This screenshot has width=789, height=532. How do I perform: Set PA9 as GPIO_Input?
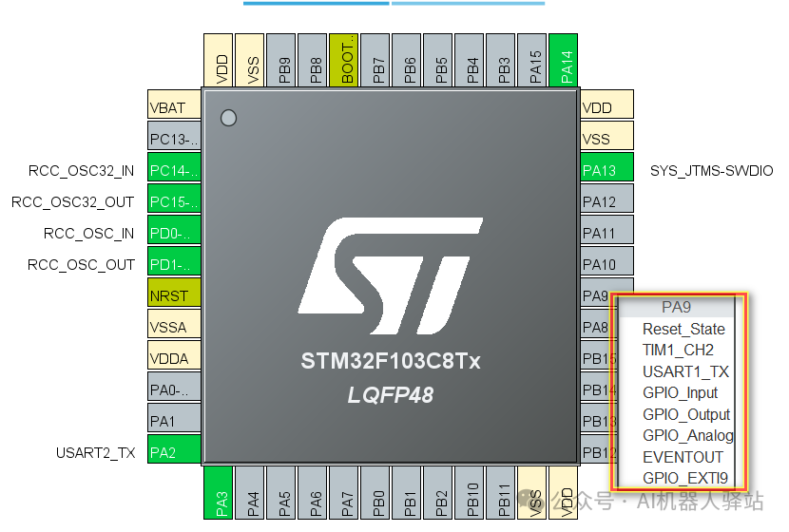(x=680, y=392)
